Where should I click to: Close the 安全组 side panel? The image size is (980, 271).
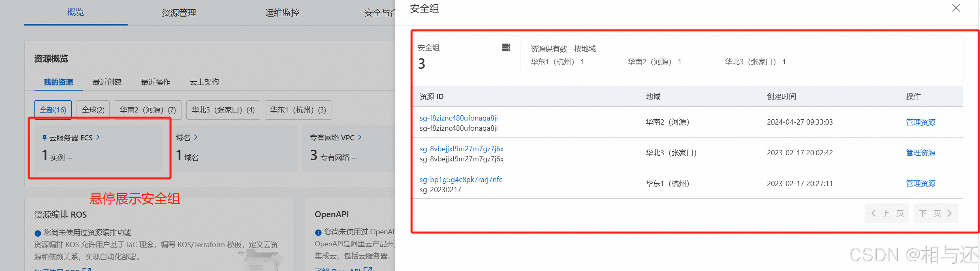(956, 8)
